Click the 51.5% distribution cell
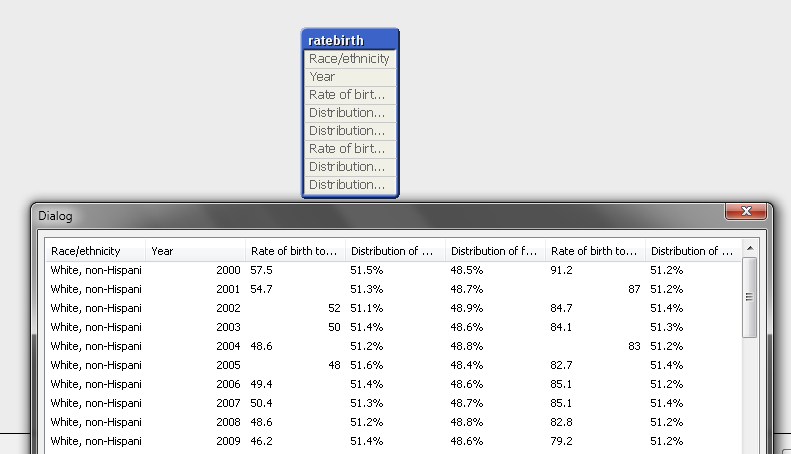 pos(367,270)
